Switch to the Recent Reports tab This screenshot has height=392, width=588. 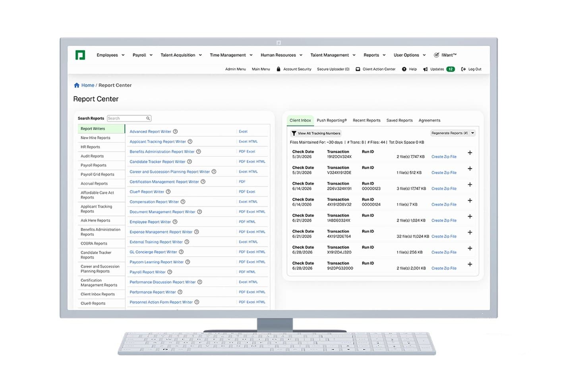coord(366,120)
